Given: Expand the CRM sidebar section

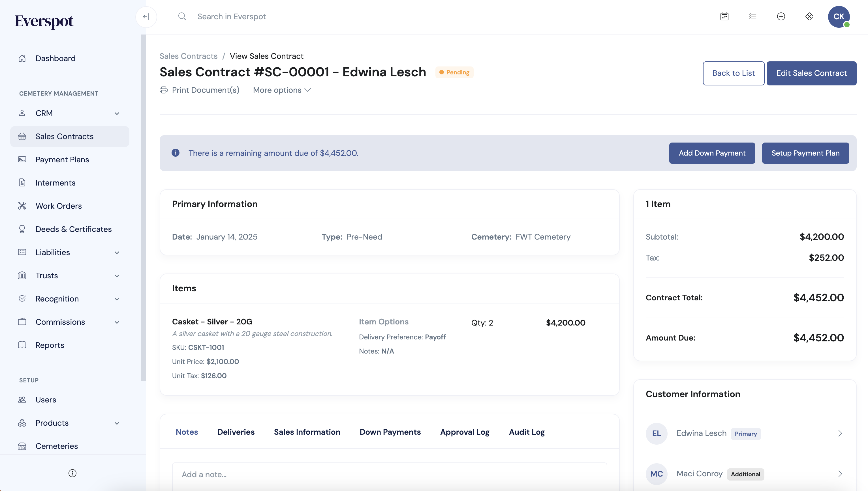Looking at the screenshot, I should (x=70, y=113).
